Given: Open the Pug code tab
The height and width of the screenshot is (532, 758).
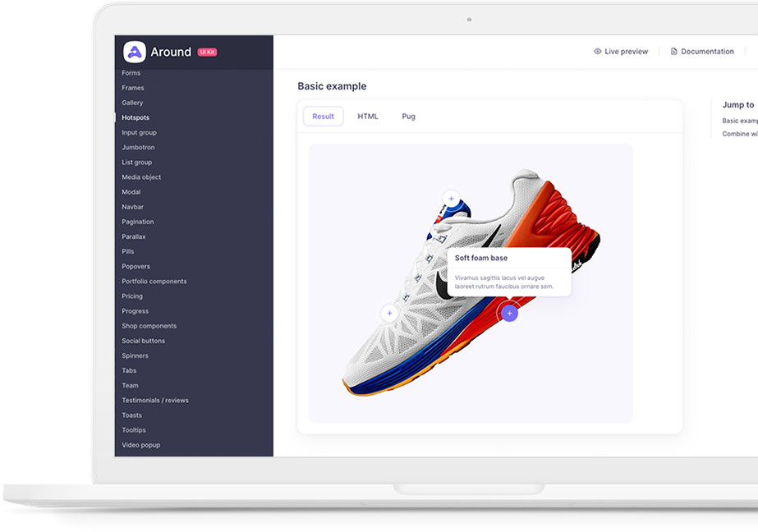Looking at the screenshot, I should [408, 117].
